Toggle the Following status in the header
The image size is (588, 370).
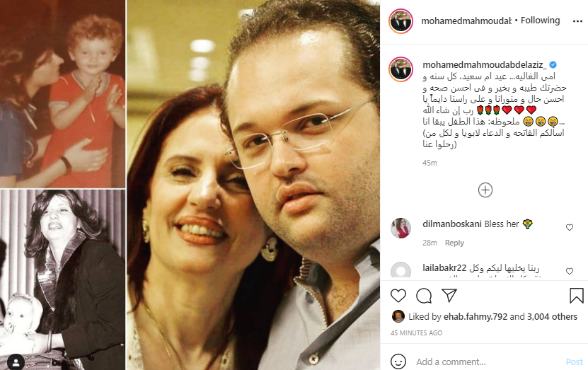(540, 21)
